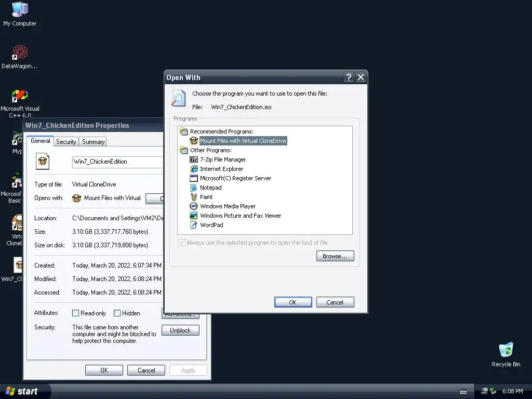This screenshot has width=532, height=399.
Task: Toggle the Read-only attribute checkbox
Action: pyautogui.click(x=76, y=313)
